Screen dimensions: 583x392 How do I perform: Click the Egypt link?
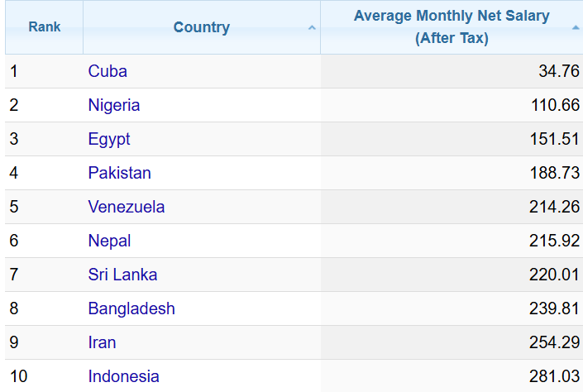coord(109,139)
